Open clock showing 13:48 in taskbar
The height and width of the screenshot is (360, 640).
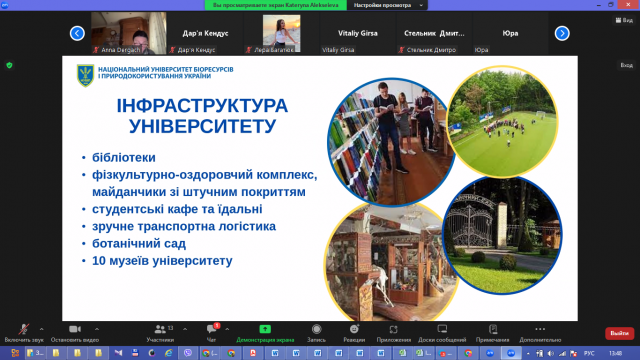616,353
